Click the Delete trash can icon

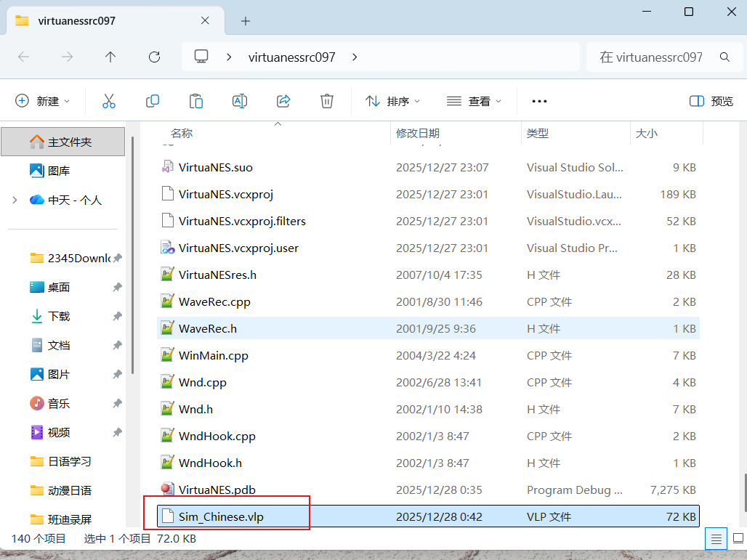coord(327,101)
